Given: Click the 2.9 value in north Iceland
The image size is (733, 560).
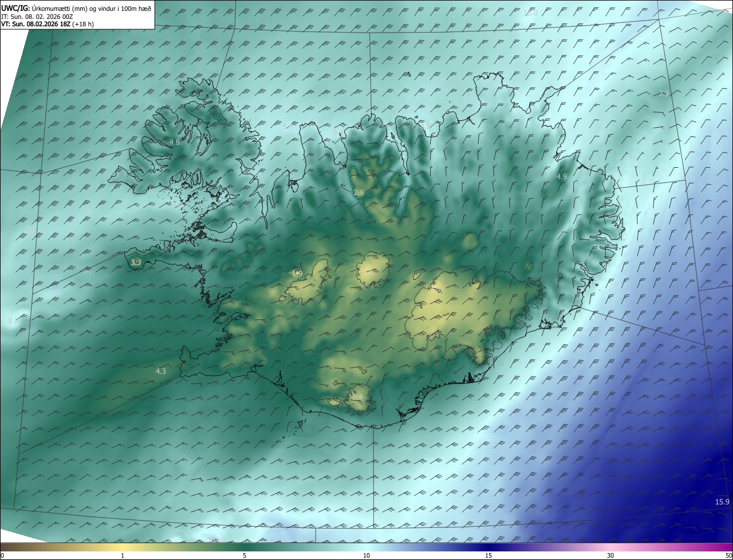Looking at the screenshot, I should [x=358, y=193].
